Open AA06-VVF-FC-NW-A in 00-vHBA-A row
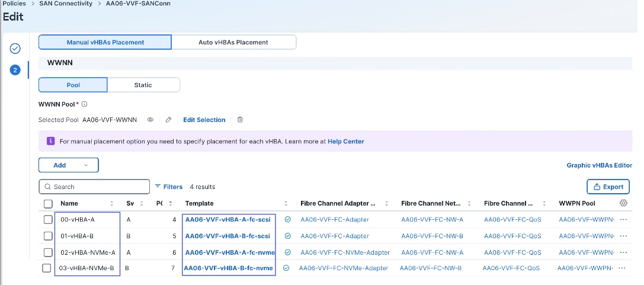644x285 pixels. (432, 220)
